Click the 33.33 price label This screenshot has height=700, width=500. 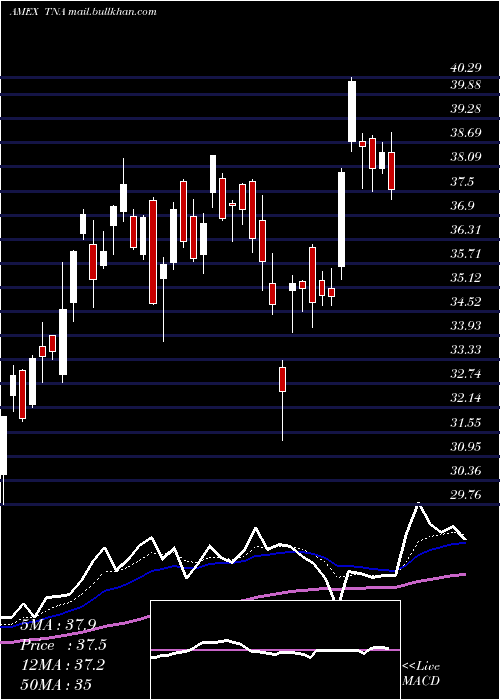[x=466, y=349]
